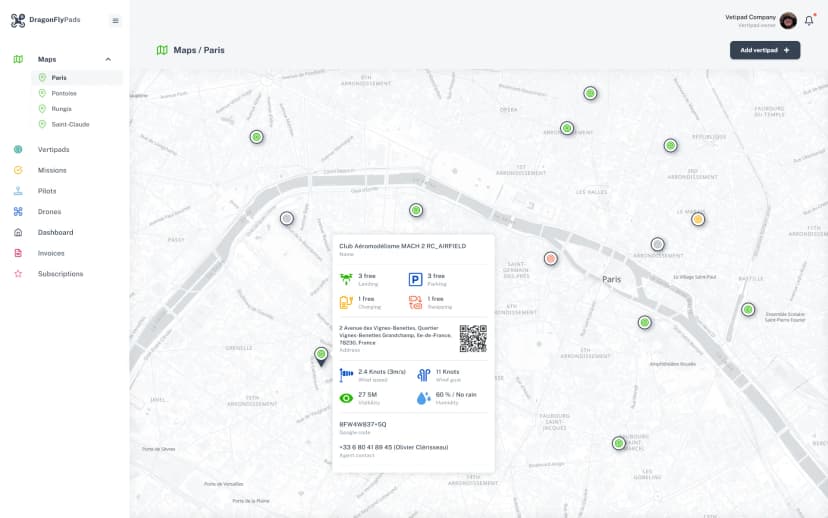
Task: Click the wind gust icon
Action: [424, 374]
